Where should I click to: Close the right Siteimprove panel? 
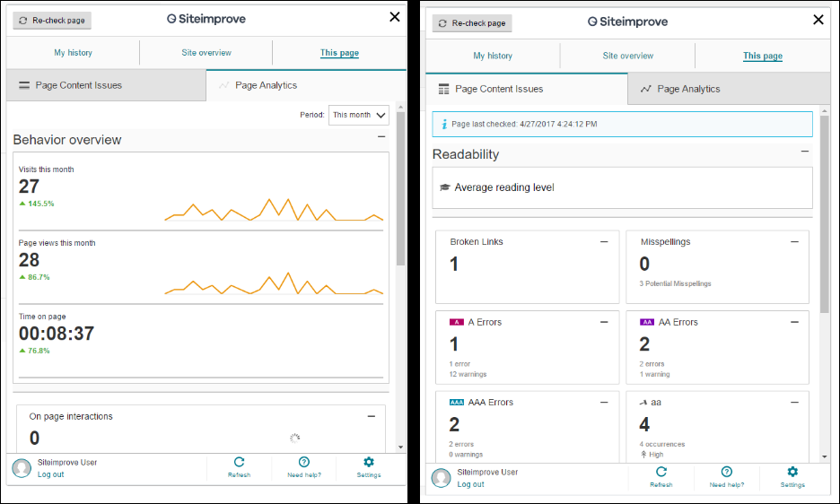(x=818, y=20)
